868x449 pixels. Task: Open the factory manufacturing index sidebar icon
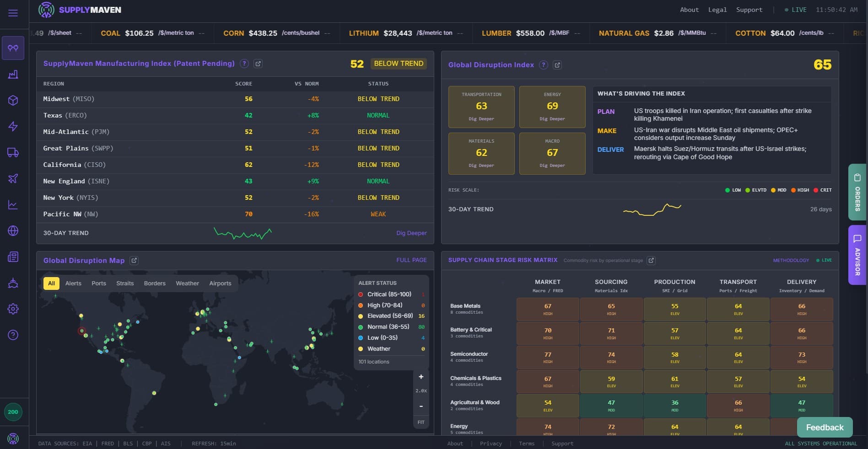pyautogui.click(x=13, y=74)
